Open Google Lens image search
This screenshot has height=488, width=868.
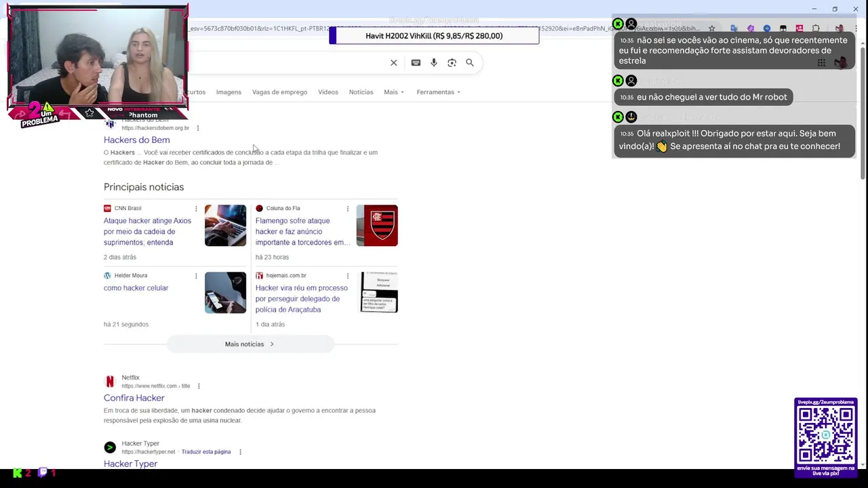452,62
